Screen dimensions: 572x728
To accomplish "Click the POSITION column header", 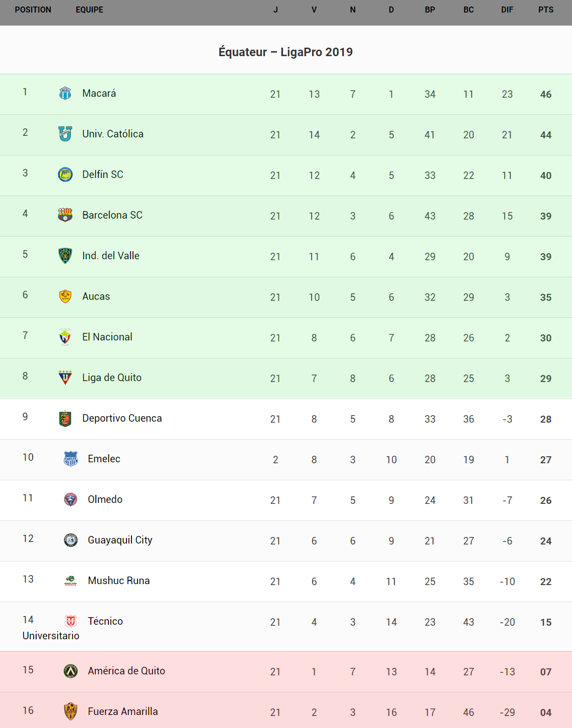I will click(33, 10).
